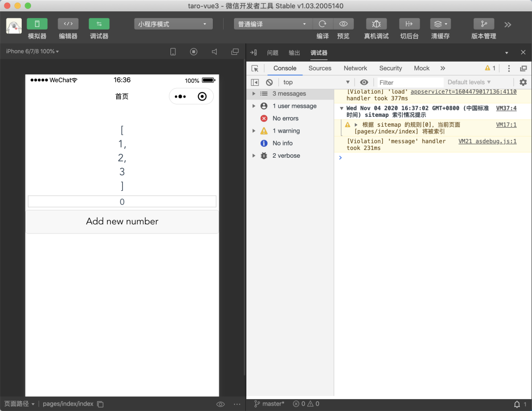Switch to the 问题 tab

pyautogui.click(x=272, y=53)
